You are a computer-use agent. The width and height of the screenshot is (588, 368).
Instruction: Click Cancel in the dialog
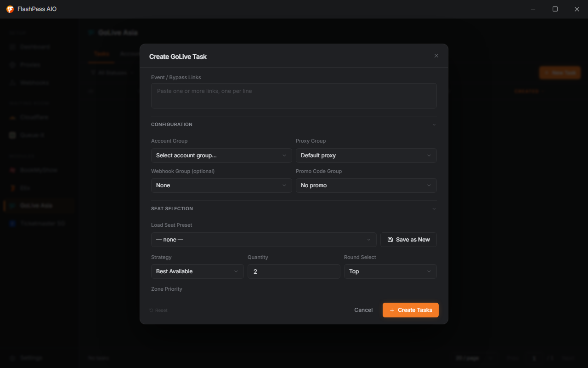point(363,310)
